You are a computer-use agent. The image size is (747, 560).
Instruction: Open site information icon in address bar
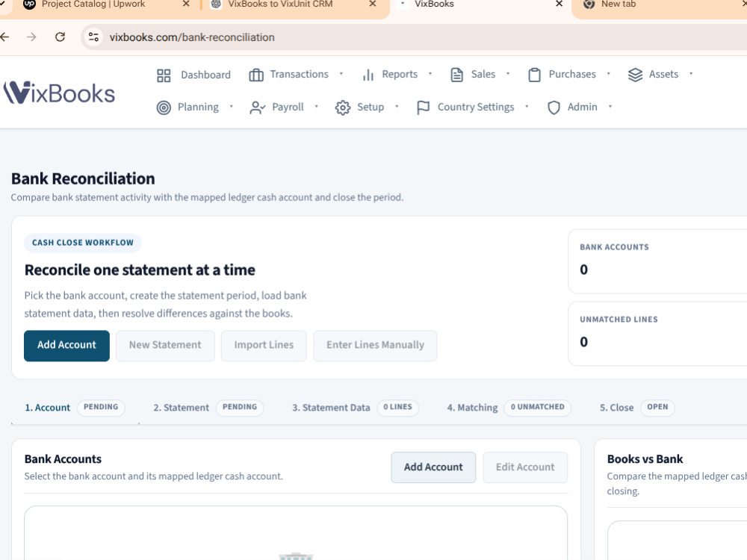[x=94, y=37]
